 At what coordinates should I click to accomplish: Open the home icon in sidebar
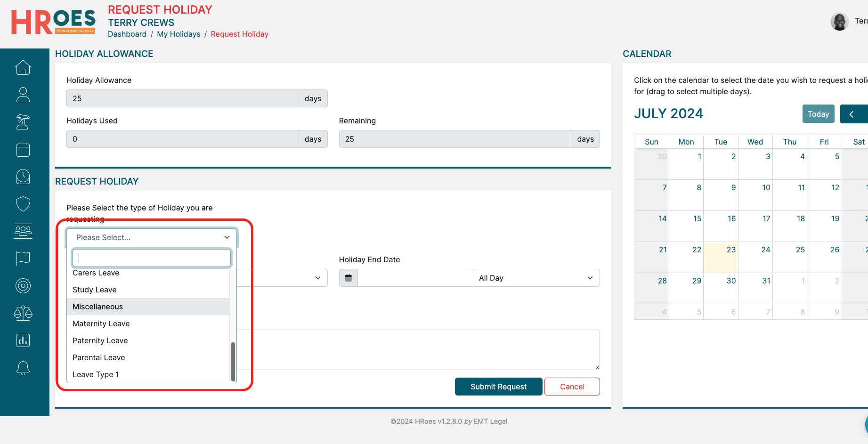[x=23, y=68]
